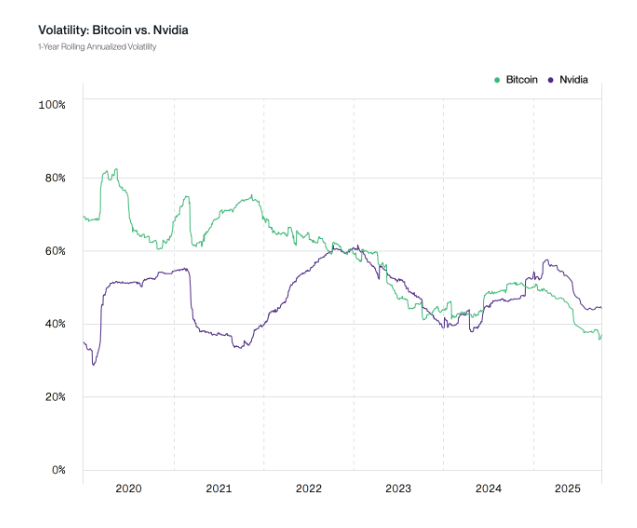Click the 80% y-axis label
Viewport: 637px width, 528px height.
pyautogui.click(x=53, y=178)
